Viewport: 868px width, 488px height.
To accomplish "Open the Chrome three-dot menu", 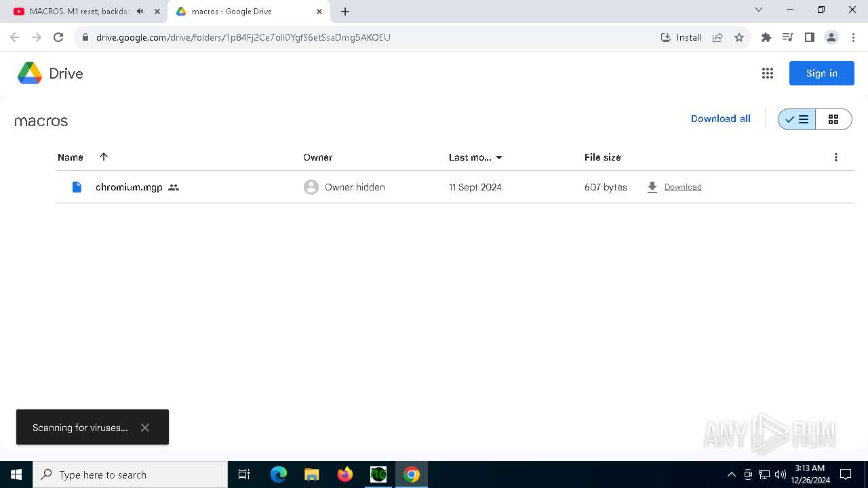I will pyautogui.click(x=852, y=37).
